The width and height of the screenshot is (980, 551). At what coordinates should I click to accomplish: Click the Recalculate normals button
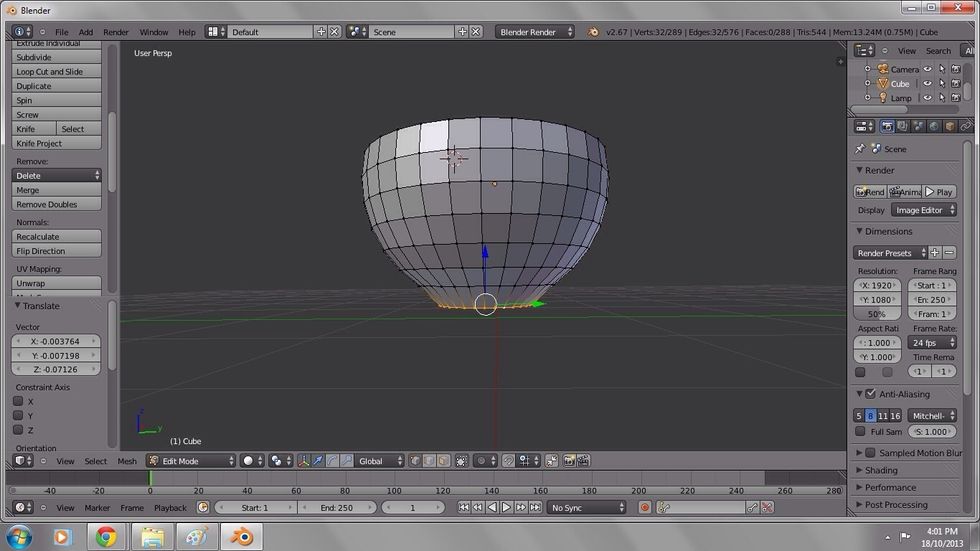click(56, 237)
